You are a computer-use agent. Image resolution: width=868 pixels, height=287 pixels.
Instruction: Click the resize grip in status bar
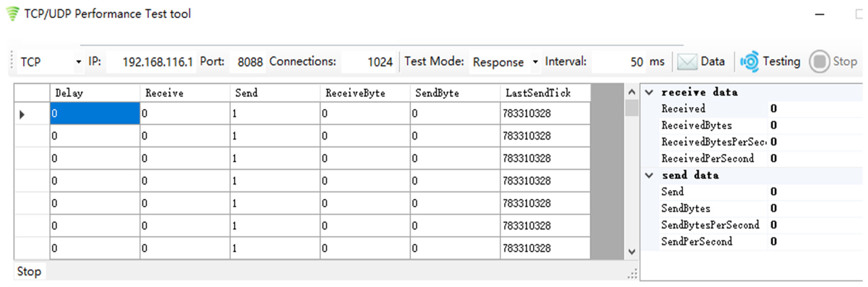coord(632,274)
